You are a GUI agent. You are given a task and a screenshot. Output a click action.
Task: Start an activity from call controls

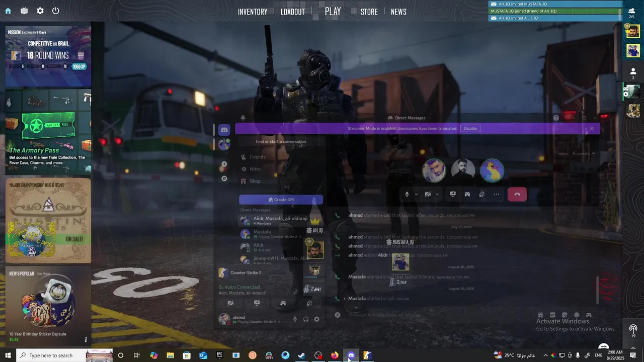467,194
